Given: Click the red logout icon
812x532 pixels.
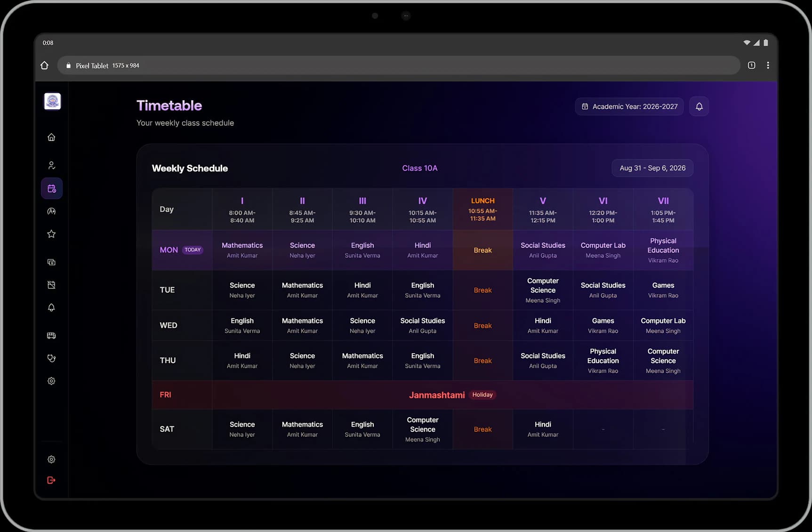Looking at the screenshot, I should 51,480.
